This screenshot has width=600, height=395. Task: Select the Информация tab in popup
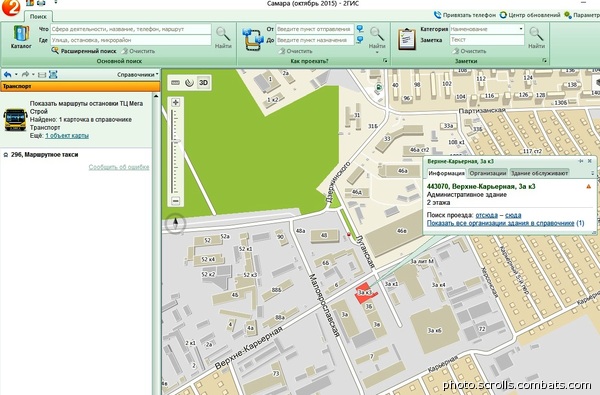(x=446, y=173)
